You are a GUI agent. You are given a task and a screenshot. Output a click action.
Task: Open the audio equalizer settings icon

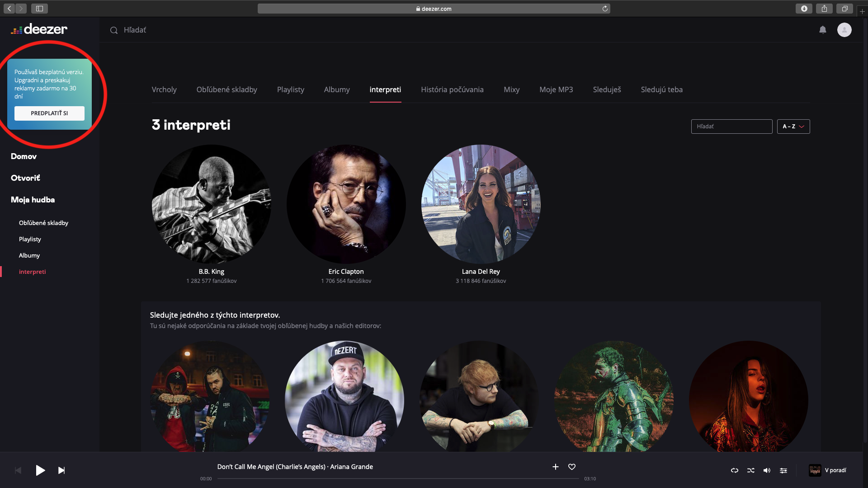[x=783, y=470]
